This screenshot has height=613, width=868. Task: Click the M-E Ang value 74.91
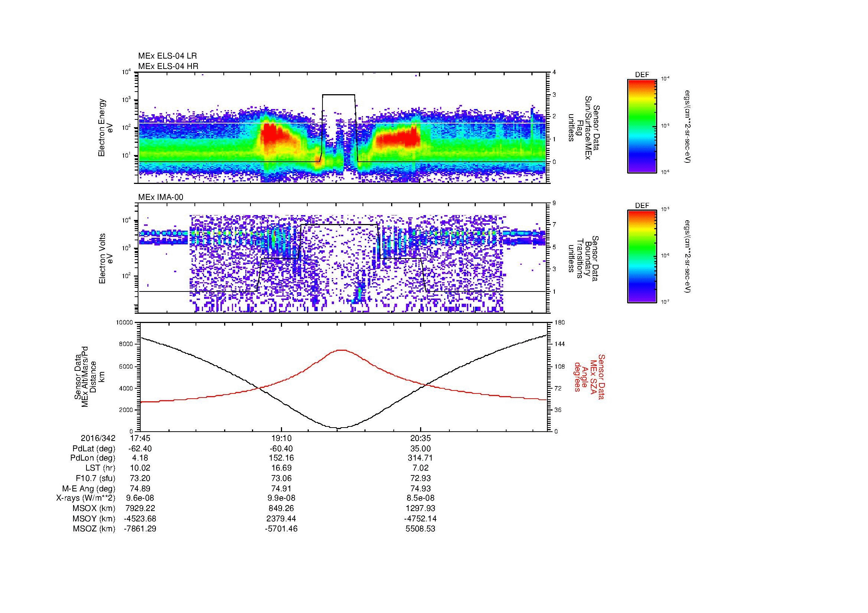coord(281,488)
